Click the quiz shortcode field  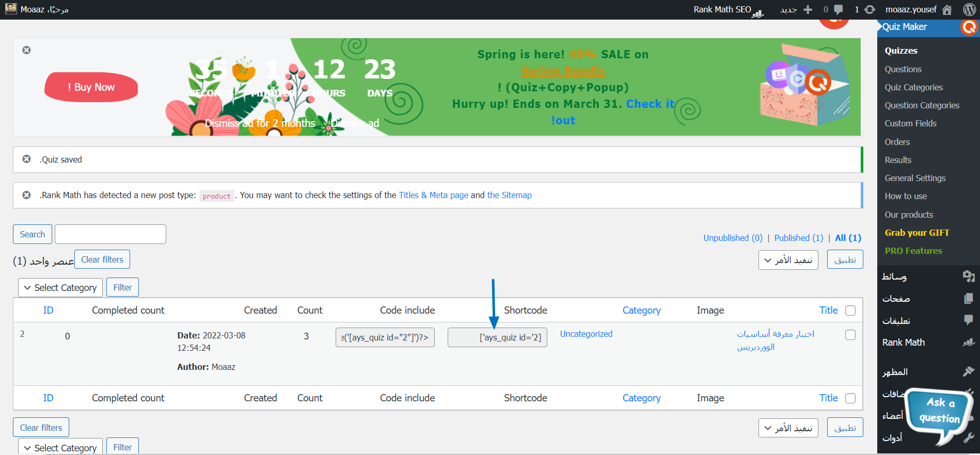[x=497, y=337]
